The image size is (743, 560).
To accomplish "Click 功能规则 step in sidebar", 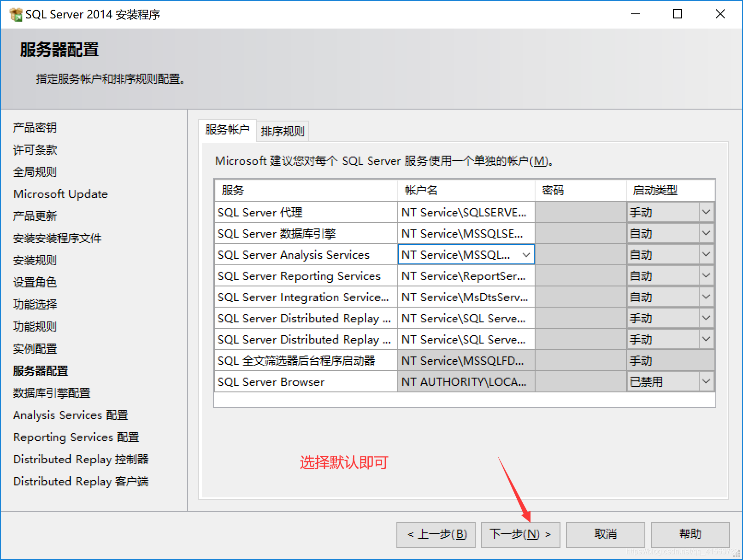I will click(x=35, y=327).
